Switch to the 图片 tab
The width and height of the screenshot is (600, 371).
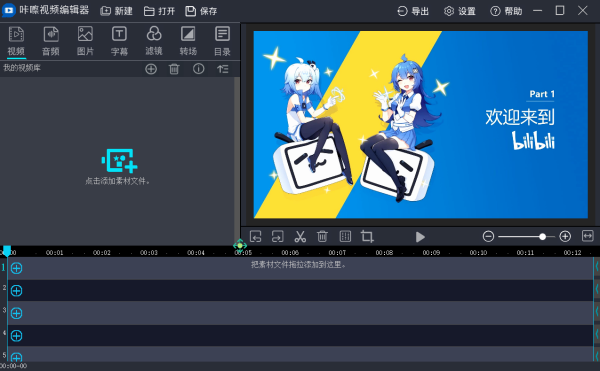click(x=85, y=41)
